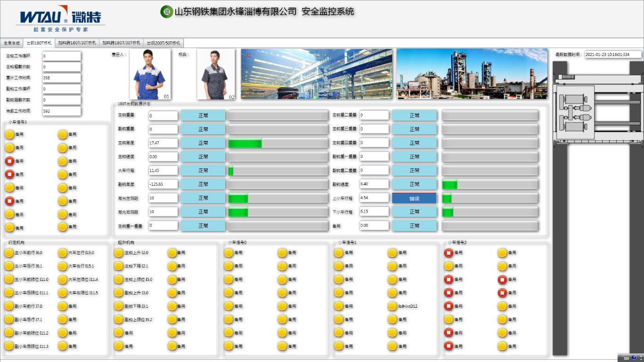Screen dimensions: 644x362
Task: Click the 累计工作时间 field showing 398
Action: 61,78
